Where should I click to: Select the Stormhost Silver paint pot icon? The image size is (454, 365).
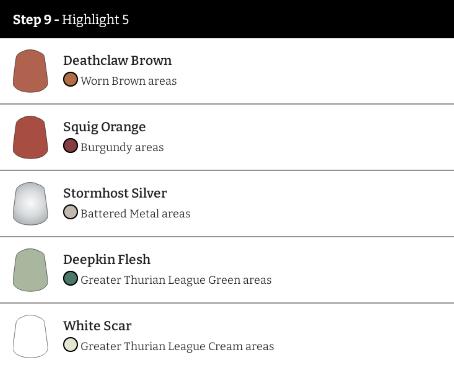(30, 203)
